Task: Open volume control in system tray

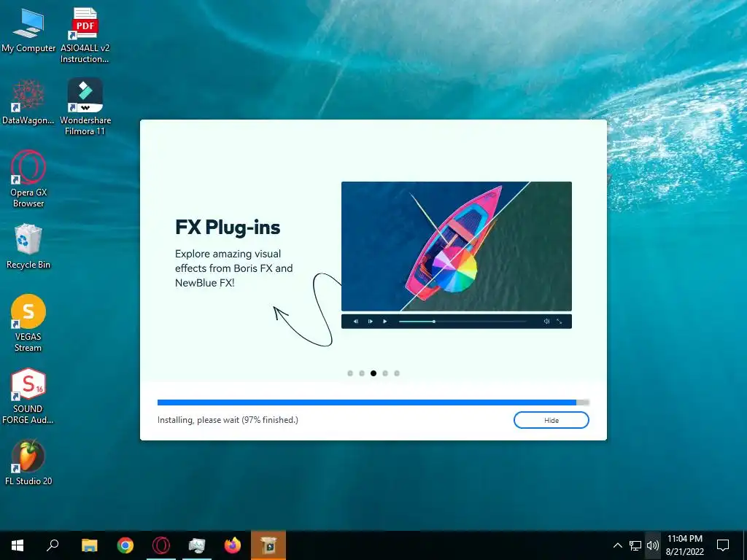Action: (x=653, y=545)
